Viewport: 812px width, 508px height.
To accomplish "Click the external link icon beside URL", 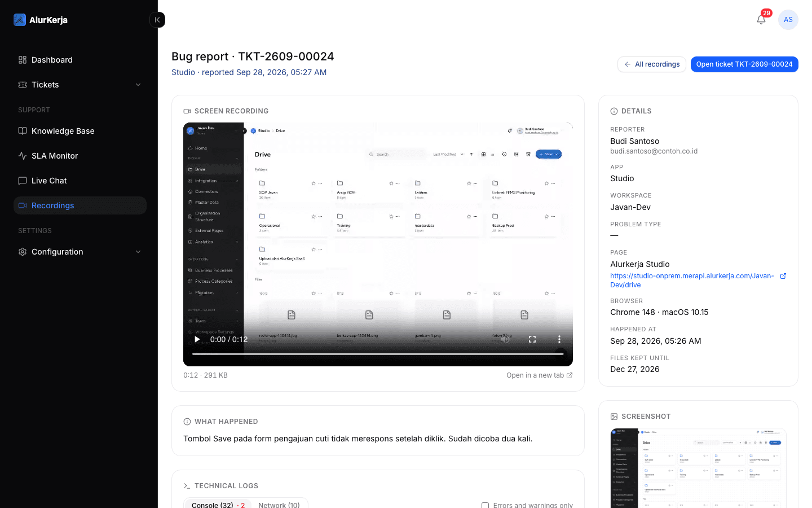I will (x=783, y=276).
